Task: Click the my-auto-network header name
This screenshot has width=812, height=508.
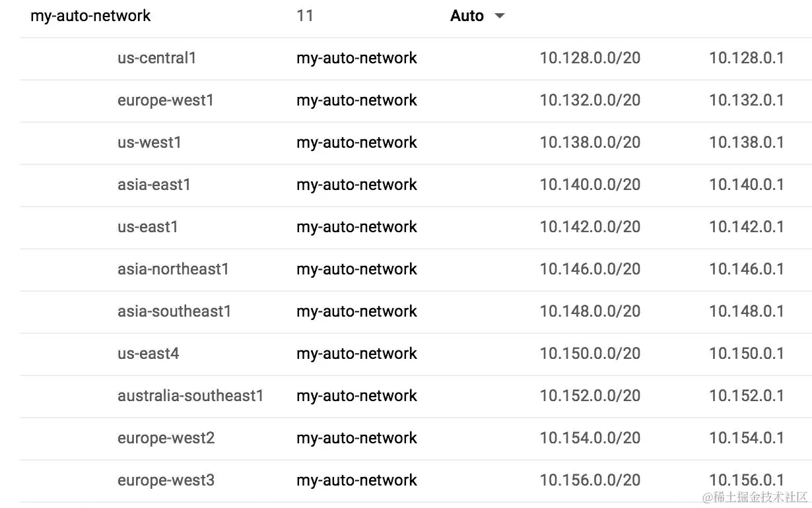Action: tap(90, 16)
